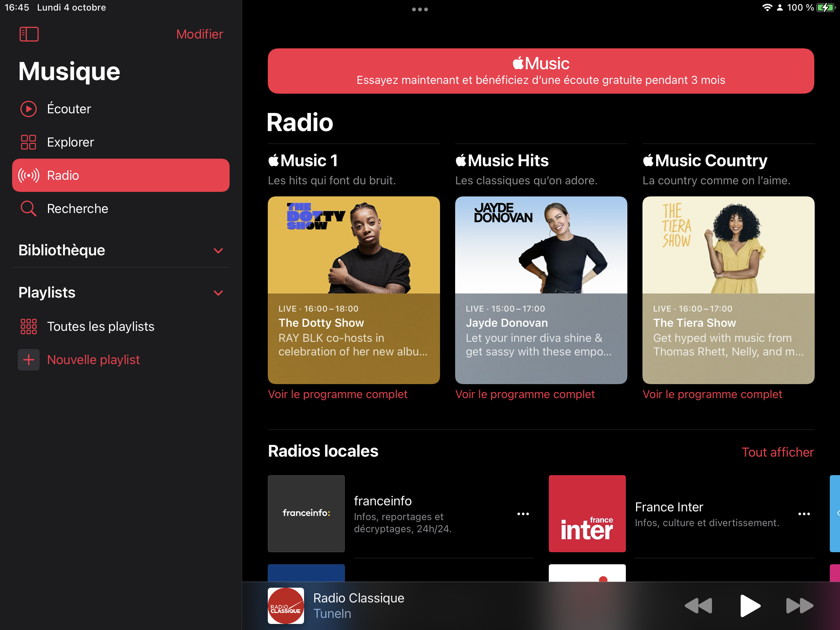Tap the Apple Music free trial banner

point(541,71)
